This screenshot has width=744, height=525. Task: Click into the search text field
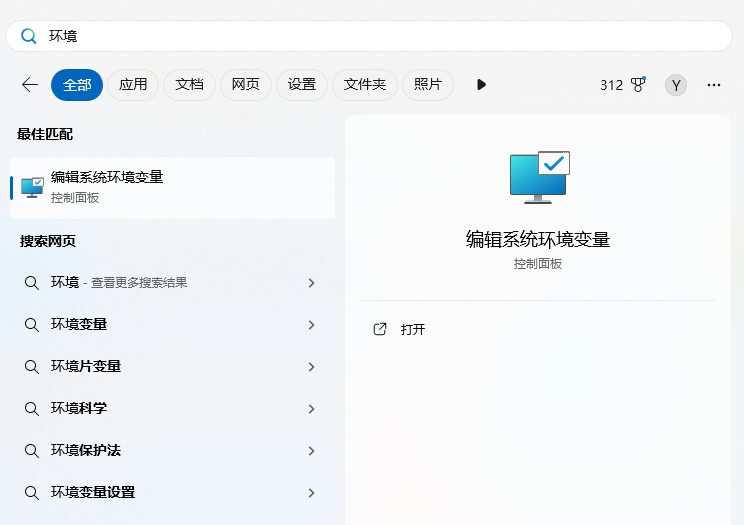click(380, 36)
